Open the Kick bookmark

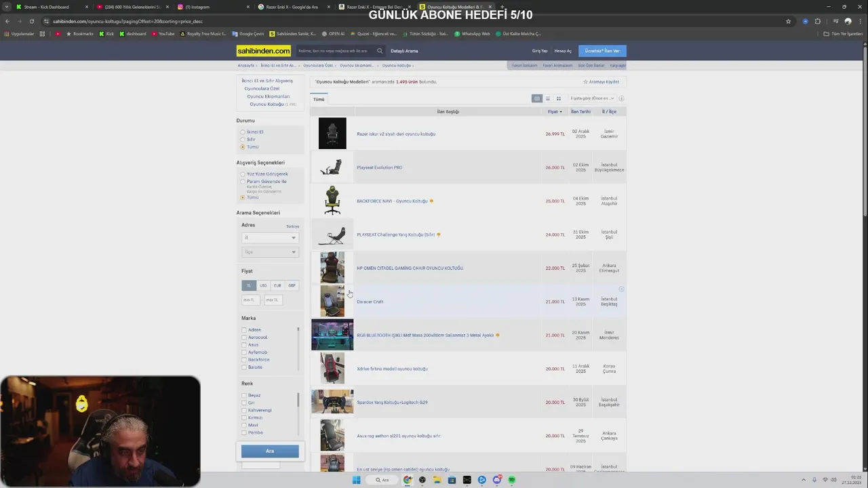point(106,34)
